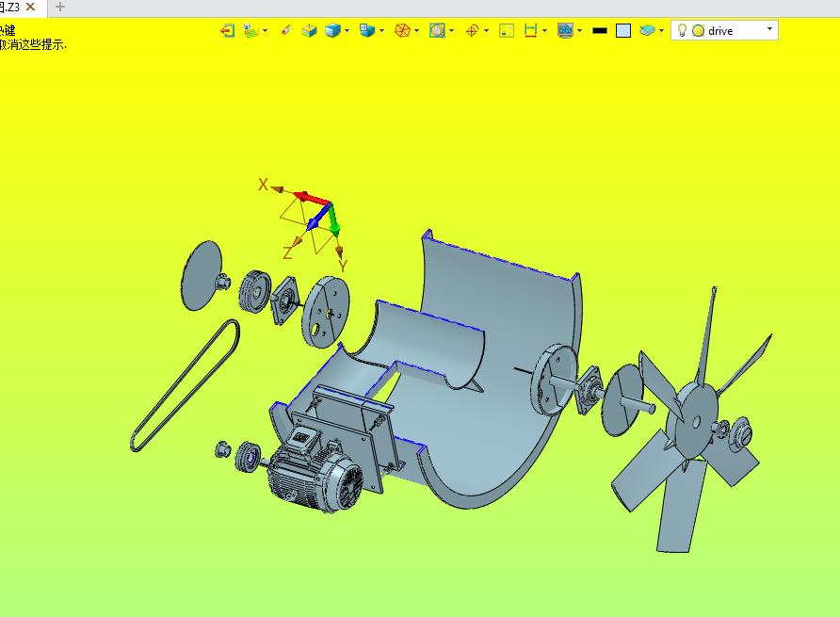Click the open-box section view icon
Screen dimensions: 840x617
[309, 30]
